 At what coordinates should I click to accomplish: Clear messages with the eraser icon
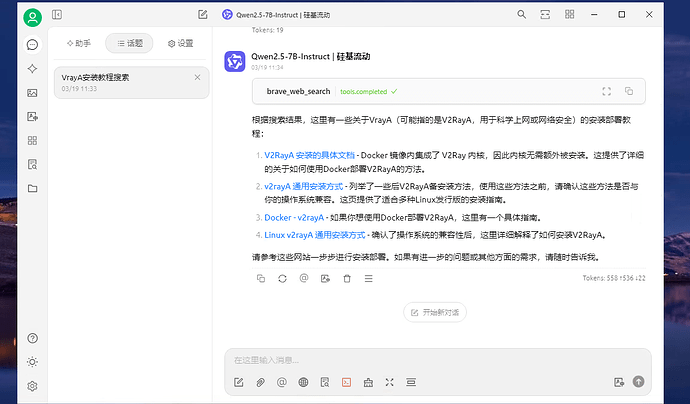368,382
